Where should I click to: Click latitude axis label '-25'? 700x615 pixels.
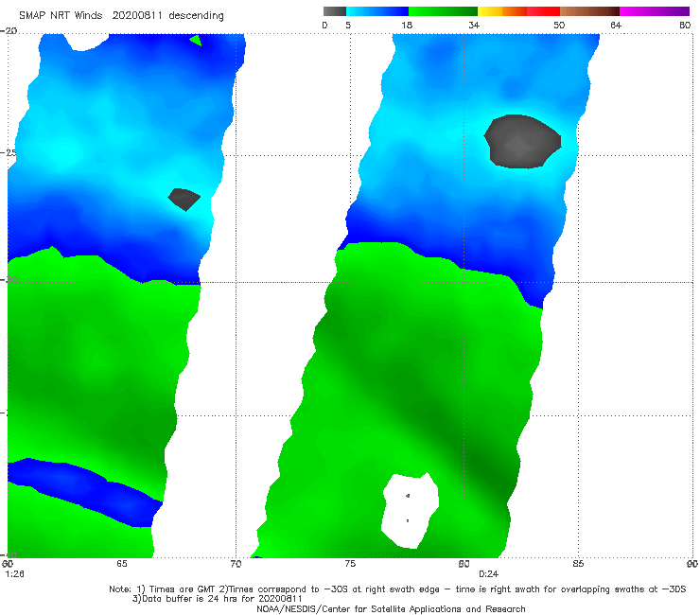9,152
